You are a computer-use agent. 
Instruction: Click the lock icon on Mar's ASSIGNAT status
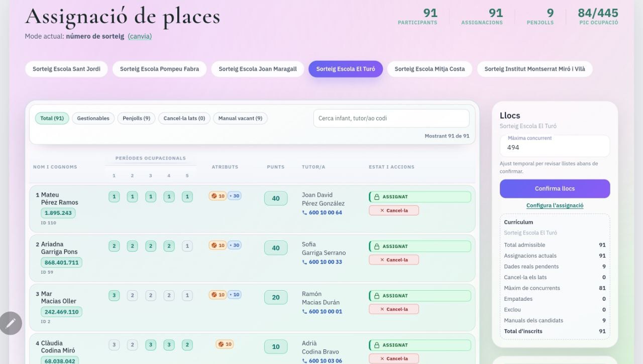pos(376,296)
